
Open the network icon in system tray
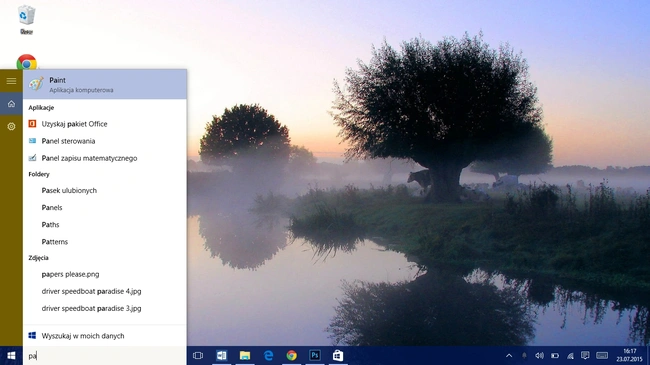click(570, 355)
